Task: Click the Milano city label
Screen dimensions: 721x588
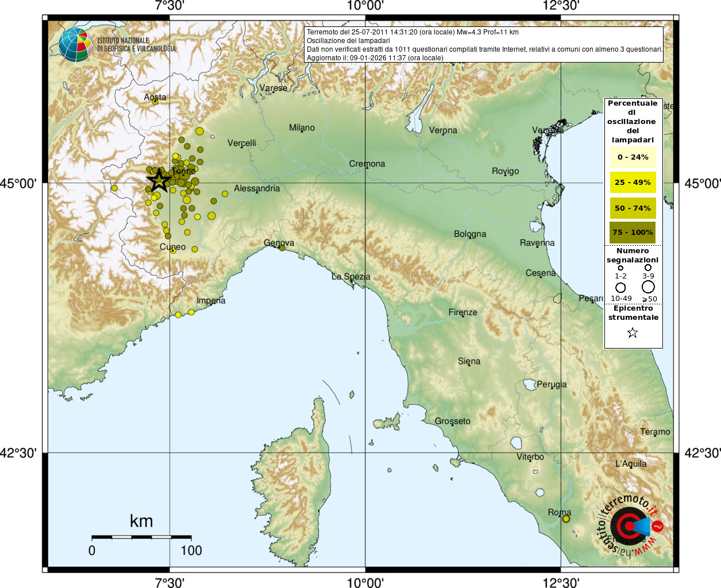Action: (x=302, y=127)
